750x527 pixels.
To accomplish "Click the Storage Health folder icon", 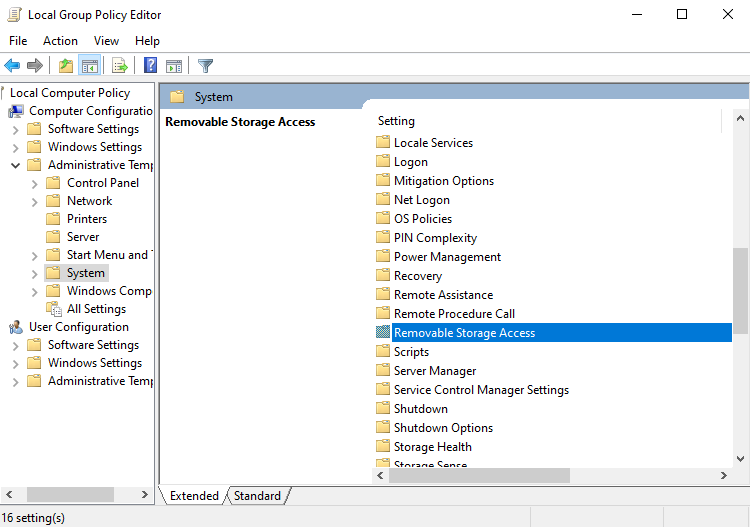I will [x=383, y=446].
